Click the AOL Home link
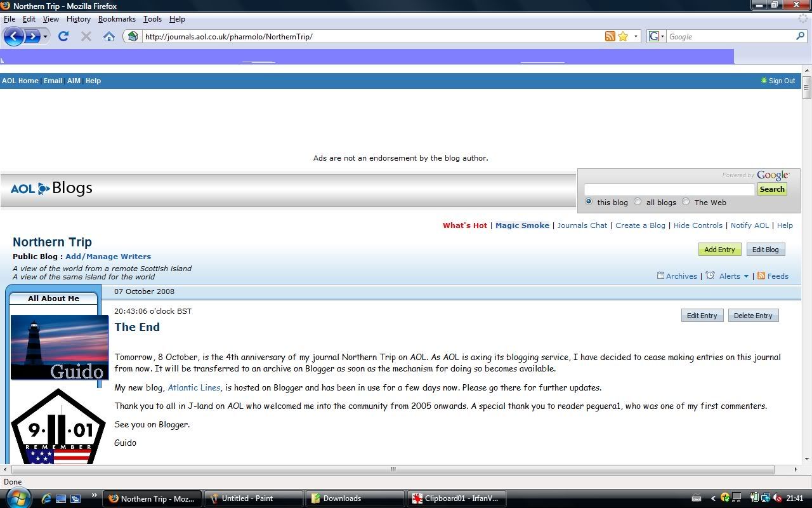 20,81
